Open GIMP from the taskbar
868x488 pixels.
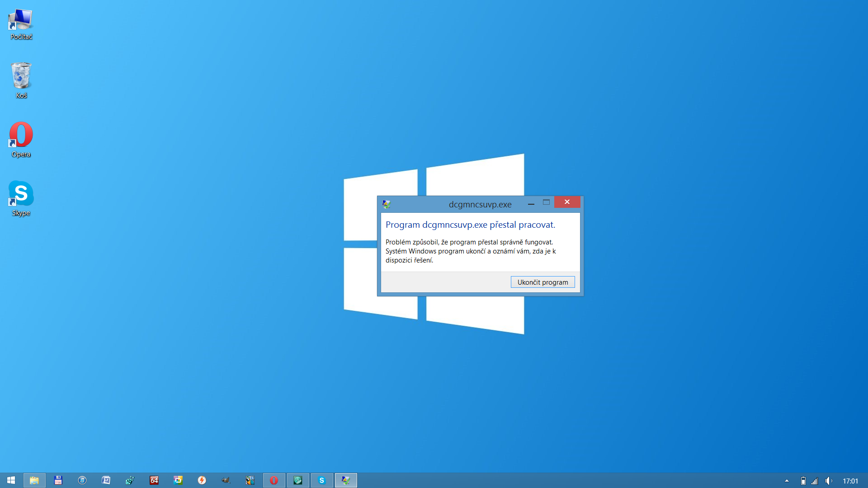pos(226,480)
